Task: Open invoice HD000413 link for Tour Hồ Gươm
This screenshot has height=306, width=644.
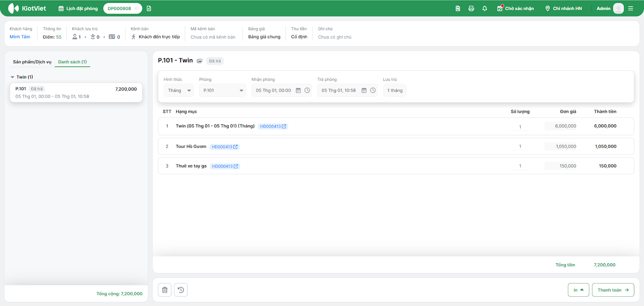Action: click(x=225, y=147)
